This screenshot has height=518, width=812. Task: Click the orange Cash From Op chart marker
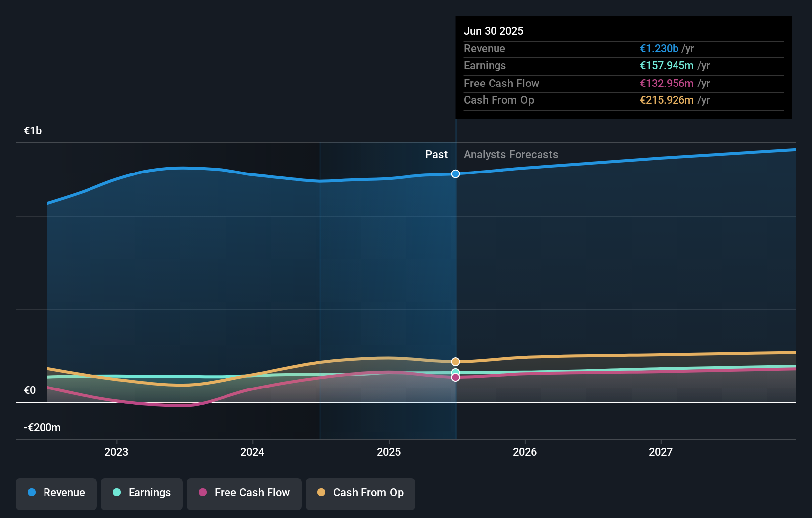point(455,361)
